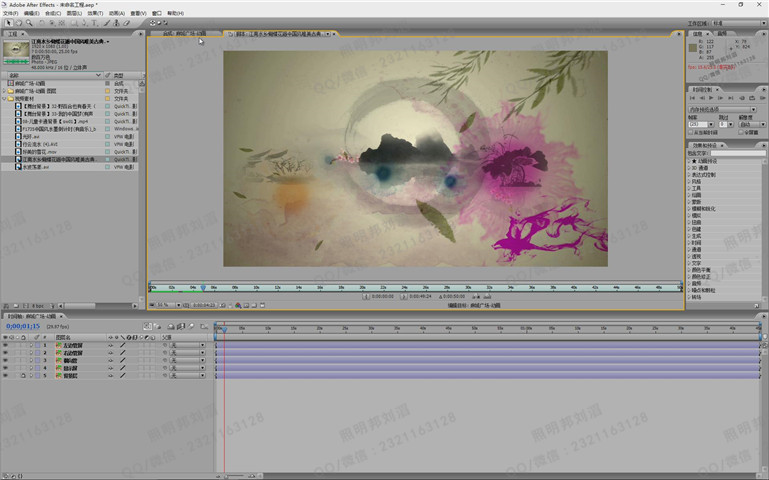This screenshot has height=480, width=769.
Task: Click the trash icon in Project panel
Action: [x=52, y=305]
